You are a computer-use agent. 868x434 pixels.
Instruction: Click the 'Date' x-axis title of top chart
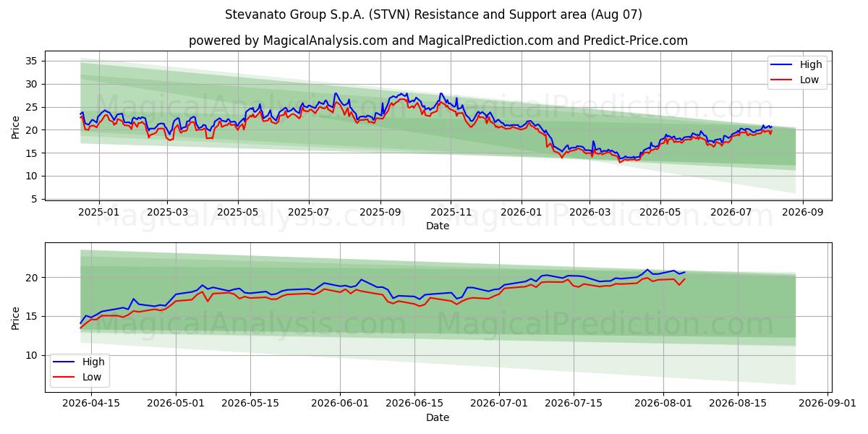pyautogui.click(x=438, y=226)
